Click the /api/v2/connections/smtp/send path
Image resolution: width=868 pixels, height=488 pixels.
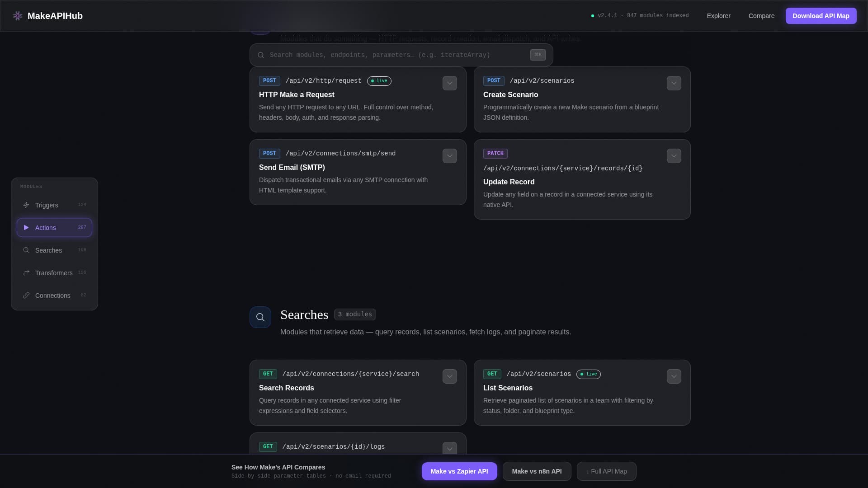click(340, 154)
